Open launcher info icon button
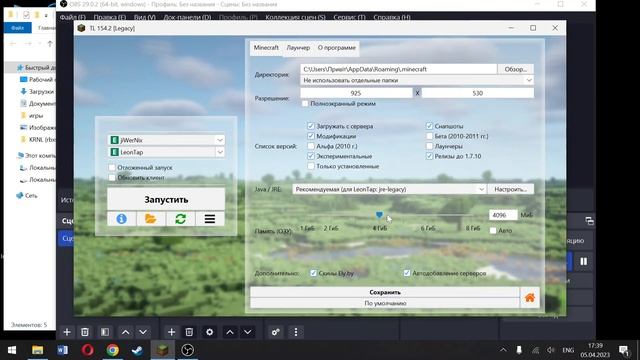This screenshot has width=640, height=360. (x=122, y=219)
